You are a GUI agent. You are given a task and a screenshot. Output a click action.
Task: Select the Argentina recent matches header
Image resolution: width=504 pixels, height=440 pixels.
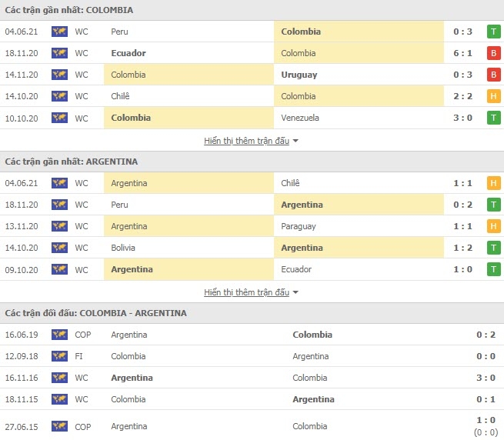point(252,162)
